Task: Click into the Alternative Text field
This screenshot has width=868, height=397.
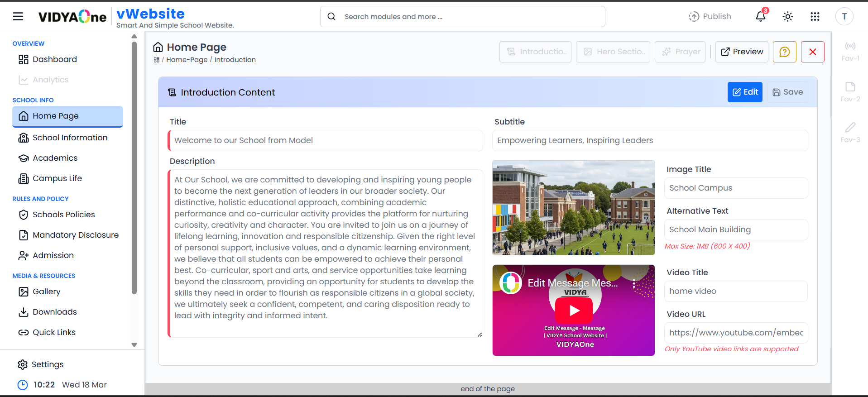Action: (736, 230)
